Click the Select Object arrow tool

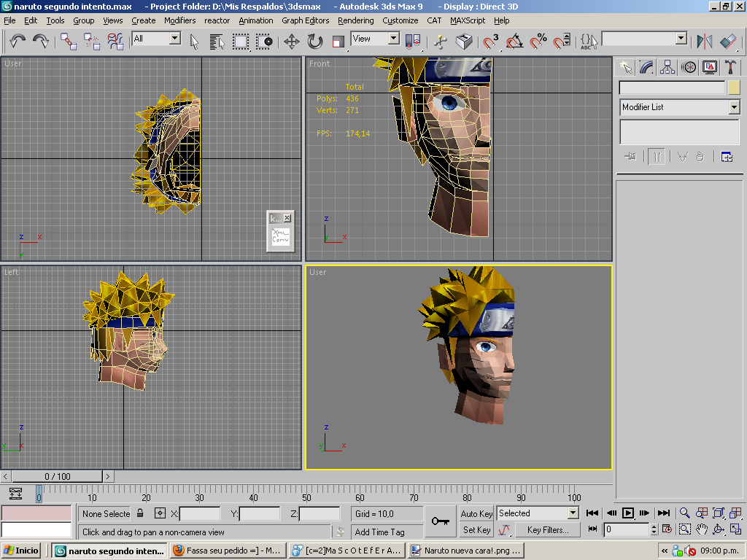pos(195,42)
